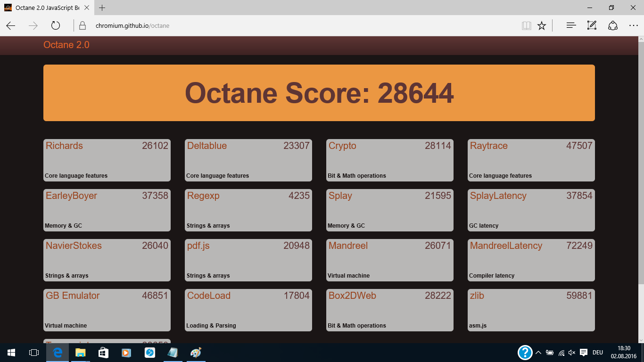Open the Windows Start menu
Image resolution: width=644 pixels, height=362 pixels.
[11, 353]
